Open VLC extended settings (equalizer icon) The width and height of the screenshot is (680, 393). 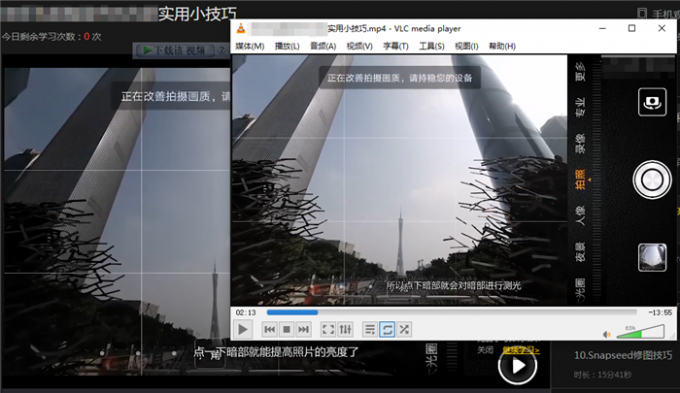(345, 330)
